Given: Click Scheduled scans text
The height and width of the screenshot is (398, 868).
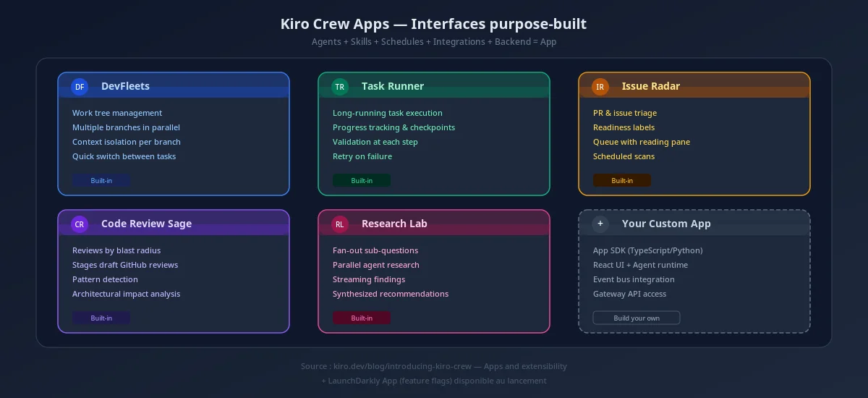Looking at the screenshot, I should coord(624,156).
